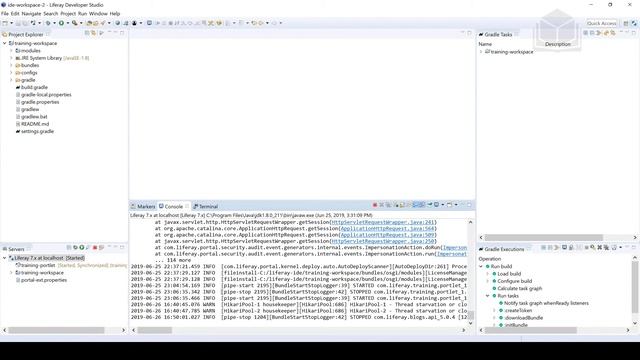Viewport: 640px width, 360px height.
Task: Select README.md file
Action: coord(32,124)
